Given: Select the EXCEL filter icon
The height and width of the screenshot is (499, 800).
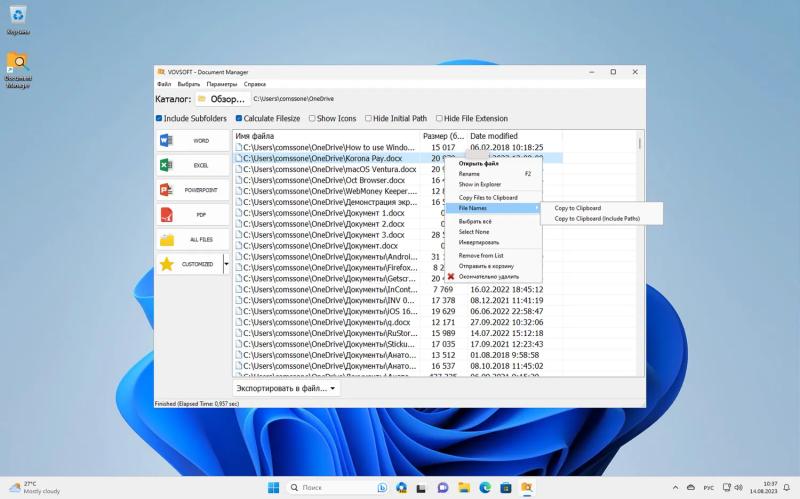Looking at the screenshot, I should (166, 165).
